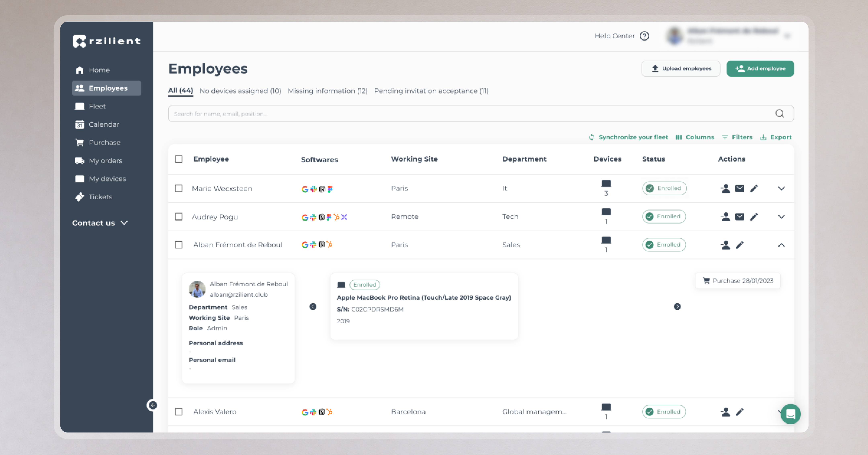Click Enrolled status of Marie Wecxsteen
Screen dimensions: 868x455
point(664,188)
